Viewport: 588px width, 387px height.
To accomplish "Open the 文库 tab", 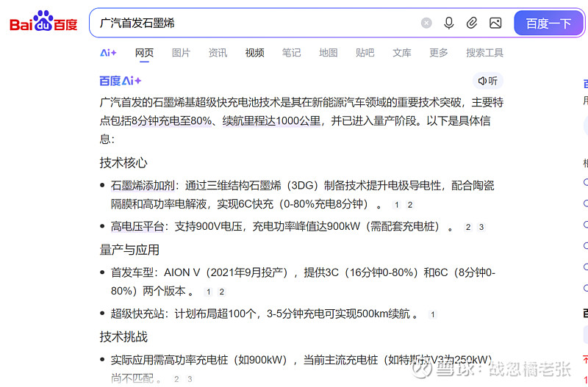I will (401, 53).
